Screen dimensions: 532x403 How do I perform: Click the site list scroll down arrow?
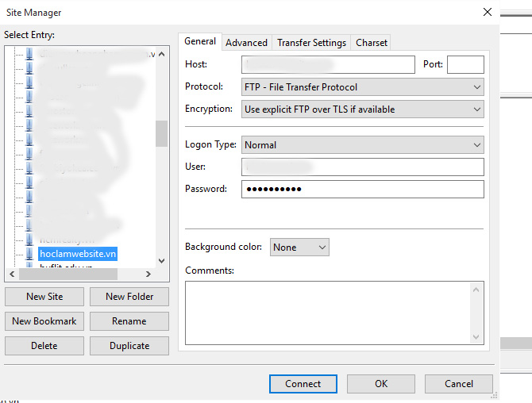tap(162, 260)
